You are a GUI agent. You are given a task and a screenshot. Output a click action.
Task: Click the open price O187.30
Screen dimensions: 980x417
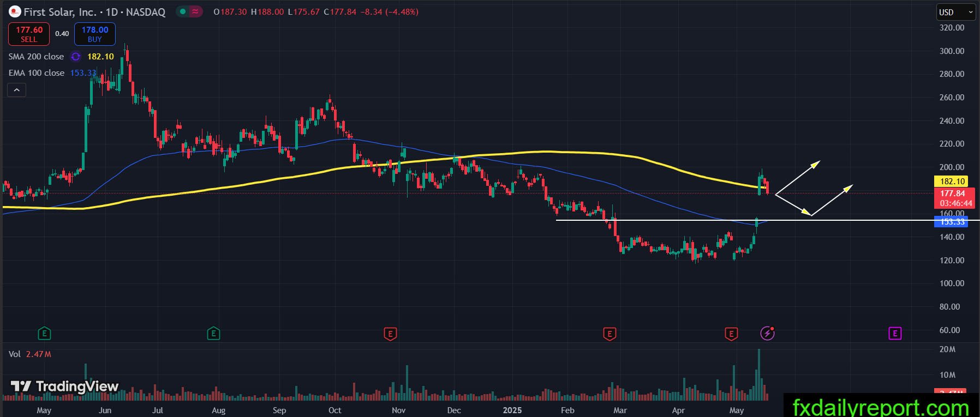(230, 12)
